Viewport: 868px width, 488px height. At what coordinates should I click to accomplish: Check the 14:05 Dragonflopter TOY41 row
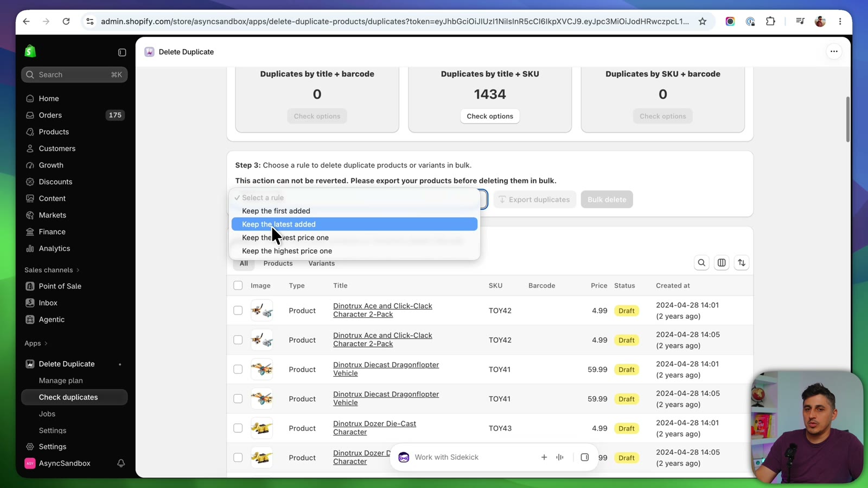click(x=238, y=399)
